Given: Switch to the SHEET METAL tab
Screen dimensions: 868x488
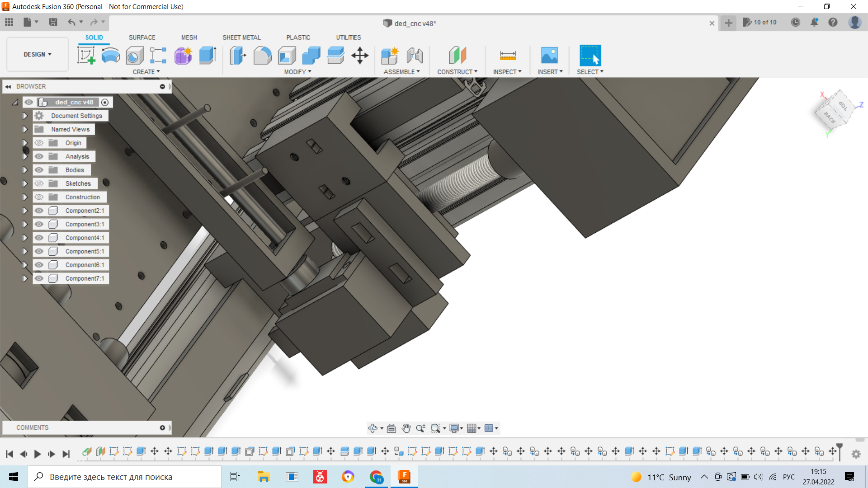Looking at the screenshot, I should [x=241, y=38].
